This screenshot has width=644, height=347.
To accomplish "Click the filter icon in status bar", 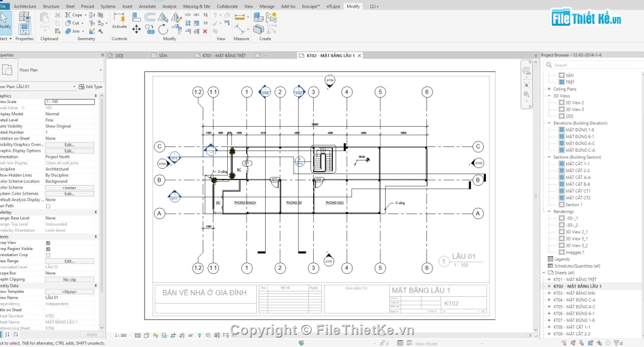I will pyautogui.click(x=616, y=344).
